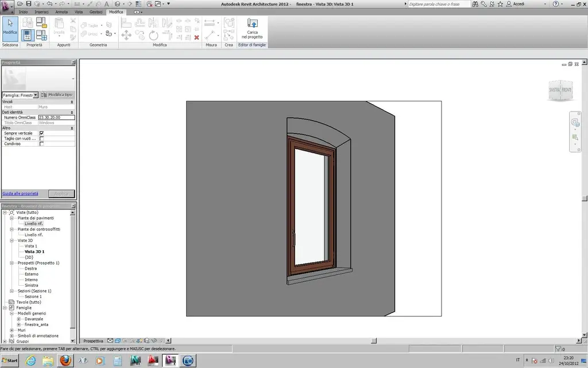Select the Esterno elevation in browser
Image resolution: width=588 pixels, height=368 pixels.
click(32, 274)
